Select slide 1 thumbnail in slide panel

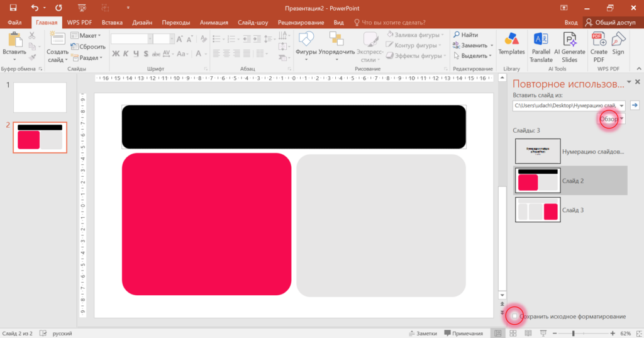coord(40,98)
